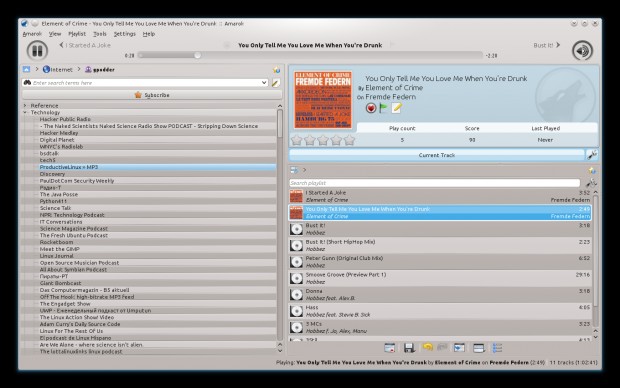
Task: Rate track five stars with the last star
Action: (x=349, y=140)
